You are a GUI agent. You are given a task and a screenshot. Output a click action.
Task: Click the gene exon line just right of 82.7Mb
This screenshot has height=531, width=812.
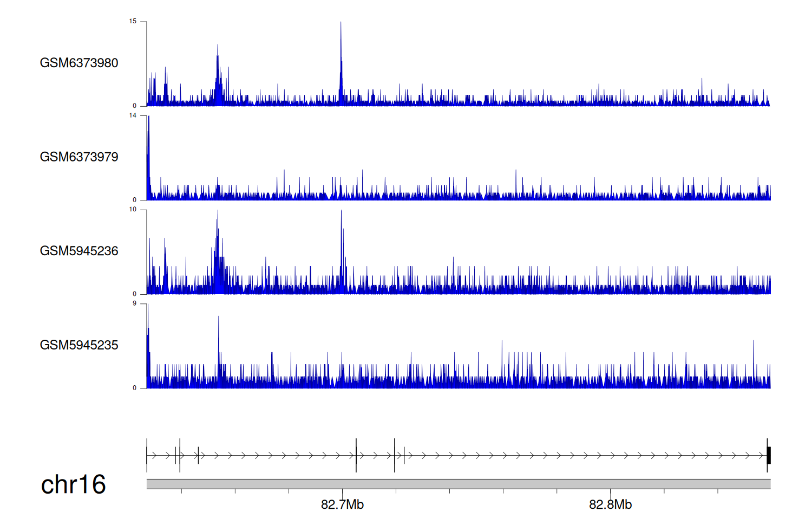coord(356,455)
